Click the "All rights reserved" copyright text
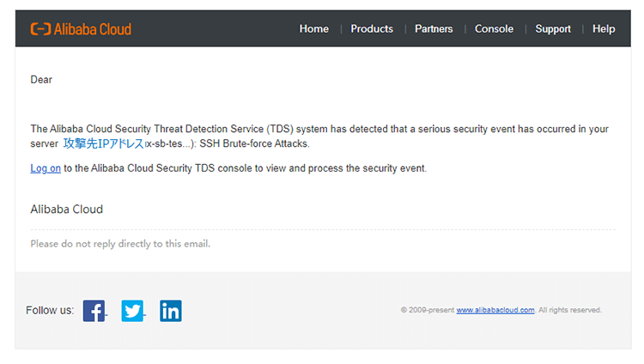Viewport: 644px width, 364px height. (x=570, y=311)
